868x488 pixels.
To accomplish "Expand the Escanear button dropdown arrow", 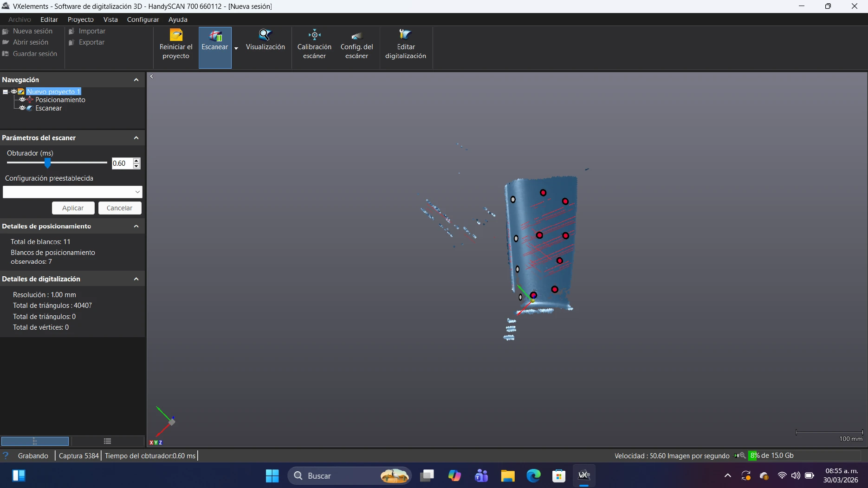I will tap(236, 48).
